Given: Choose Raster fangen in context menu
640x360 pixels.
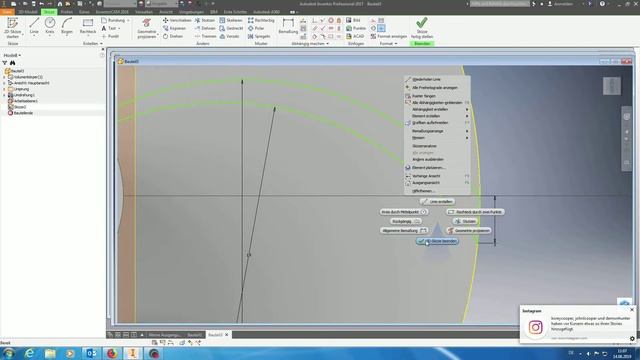Looking at the screenshot, I should click(x=437, y=96).
